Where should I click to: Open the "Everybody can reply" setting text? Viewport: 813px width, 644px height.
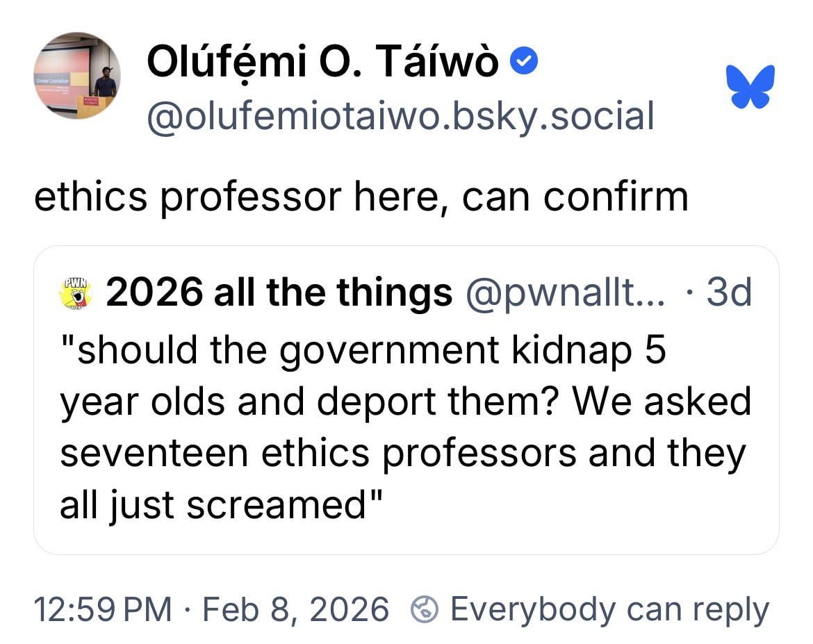click(x=609, y=609)
